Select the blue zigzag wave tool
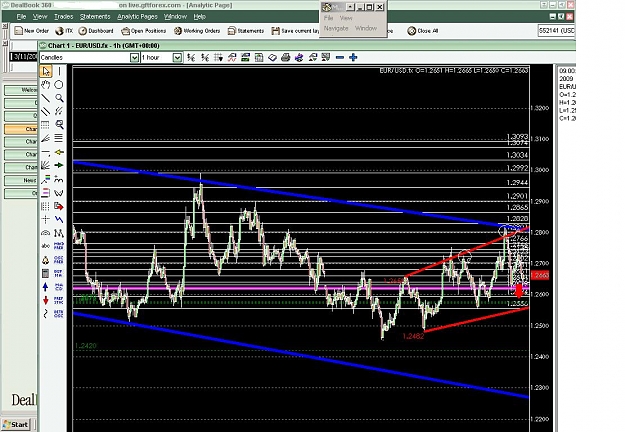Viewport: 625px width, 432px height. tap(59, 219)
